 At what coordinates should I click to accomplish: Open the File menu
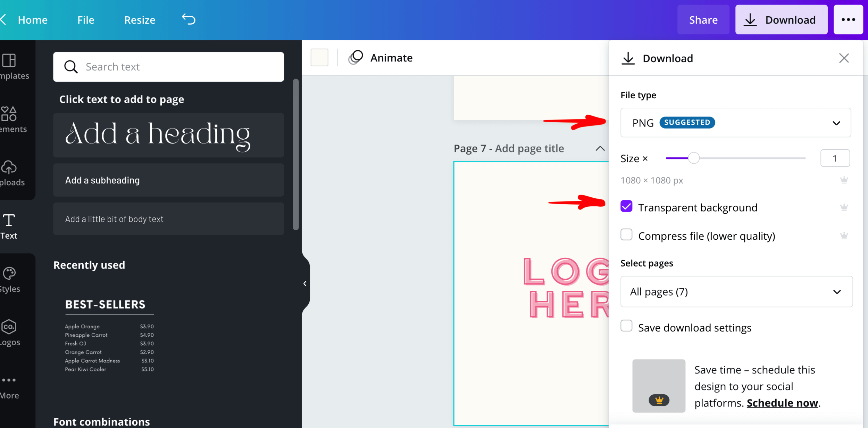[x=86, y=20]
